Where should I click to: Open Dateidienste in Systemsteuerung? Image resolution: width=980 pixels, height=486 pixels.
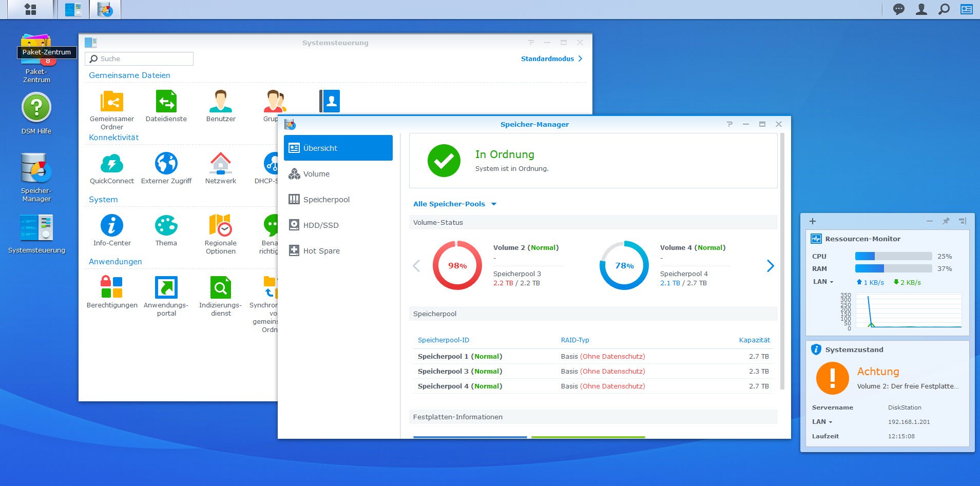point(166,106)
